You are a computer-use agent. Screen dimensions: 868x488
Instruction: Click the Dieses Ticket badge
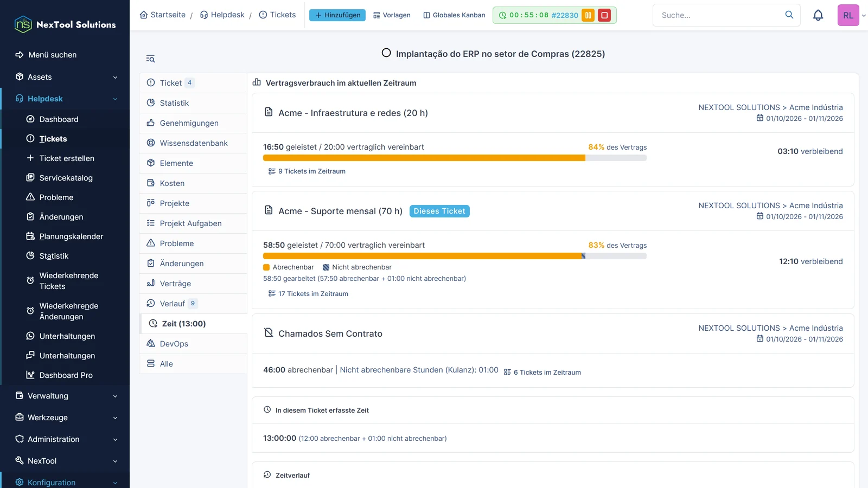439,211
